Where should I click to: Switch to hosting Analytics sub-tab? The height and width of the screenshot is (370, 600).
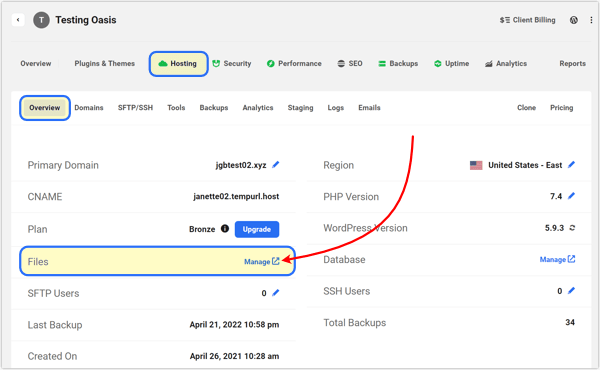258,108
